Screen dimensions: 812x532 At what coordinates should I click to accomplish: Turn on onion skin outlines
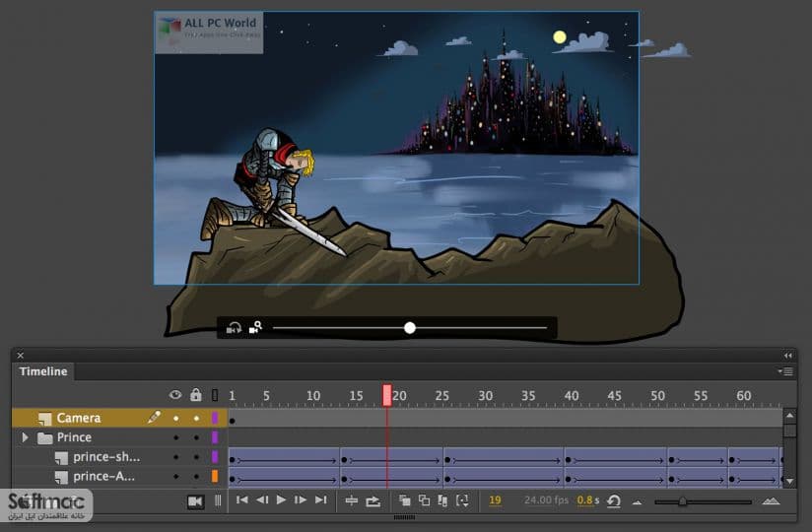tap(424, 500)
